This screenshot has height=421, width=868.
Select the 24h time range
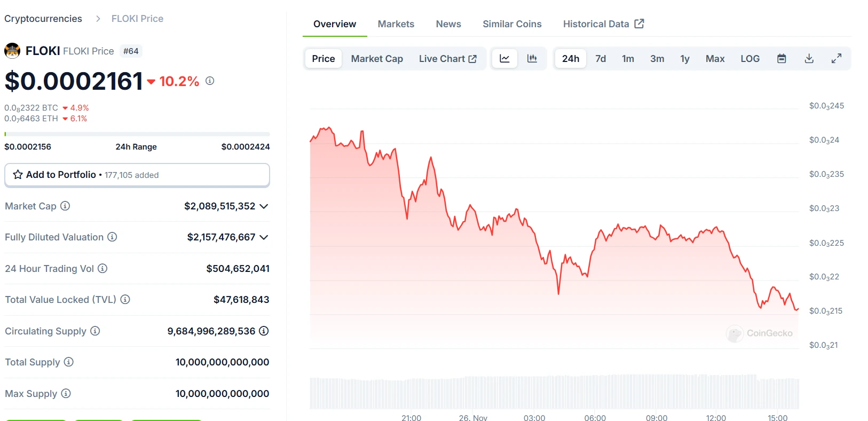[571, 58]
